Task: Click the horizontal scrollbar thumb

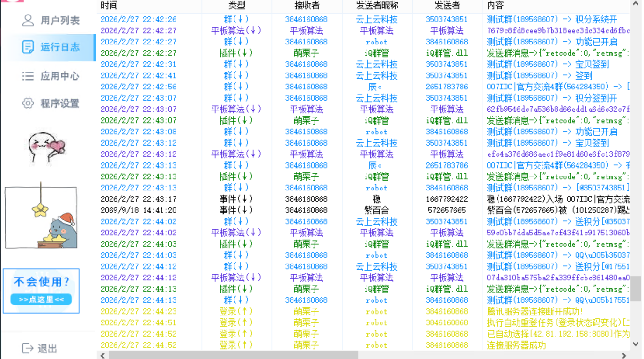Action: 233,355
